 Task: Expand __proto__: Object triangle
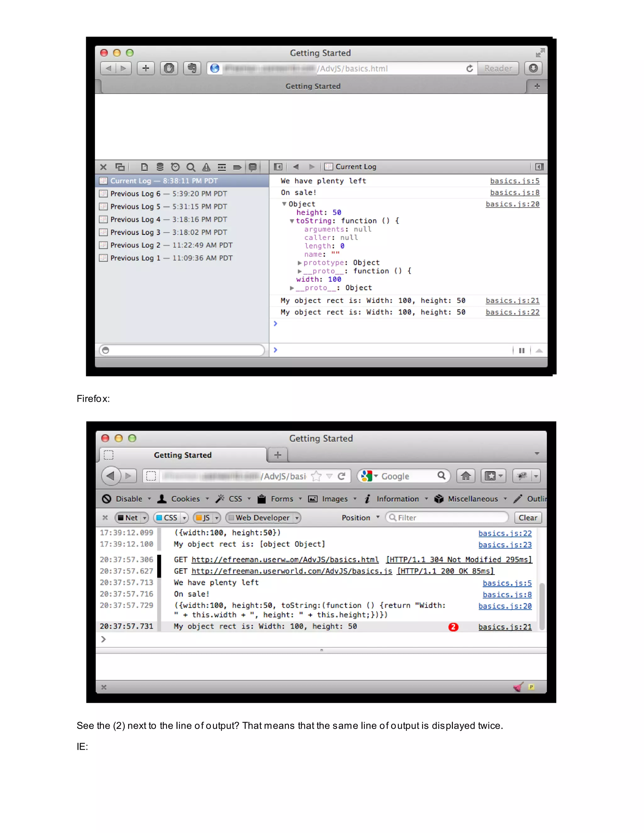click(292, 288)
